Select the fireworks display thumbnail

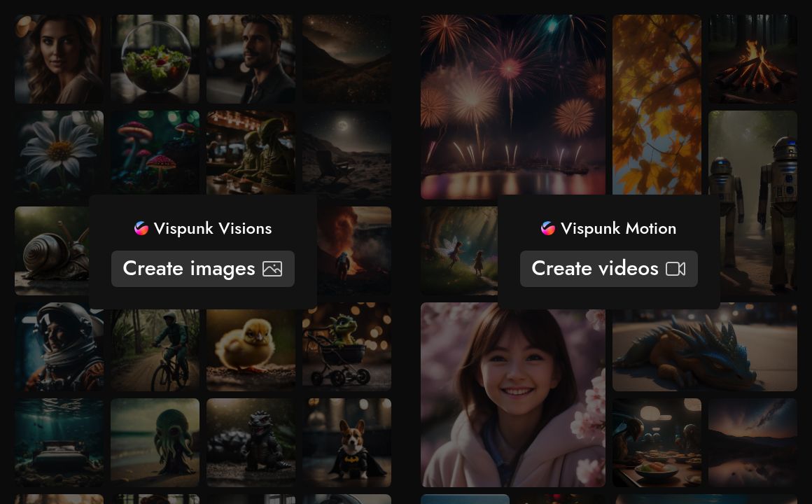(513, 105)
